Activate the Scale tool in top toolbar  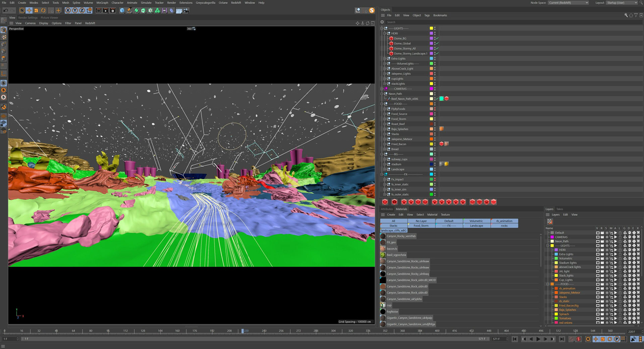tap(36, 10)
